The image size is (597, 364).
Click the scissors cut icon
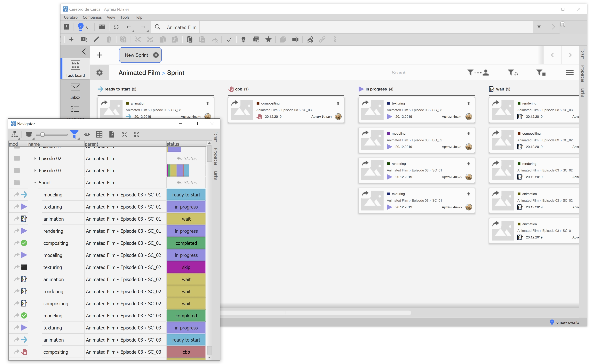(137, 39)
